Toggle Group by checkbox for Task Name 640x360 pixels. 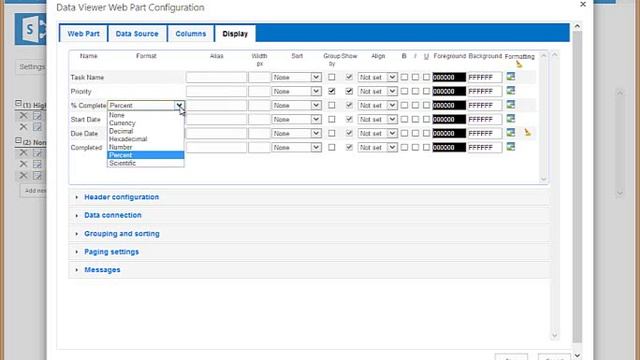pyautogui.click(x=331, y=77)
